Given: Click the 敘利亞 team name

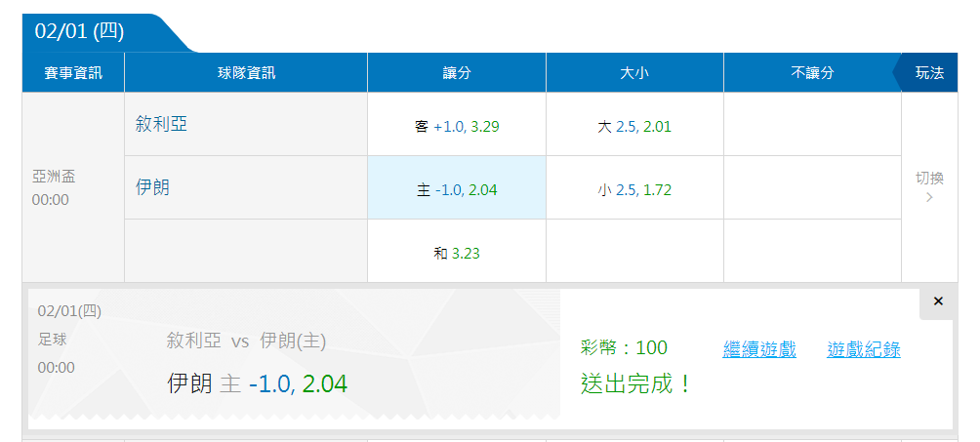Looking at the screenshot, I should pyautogui.click(x=161, y=124).
